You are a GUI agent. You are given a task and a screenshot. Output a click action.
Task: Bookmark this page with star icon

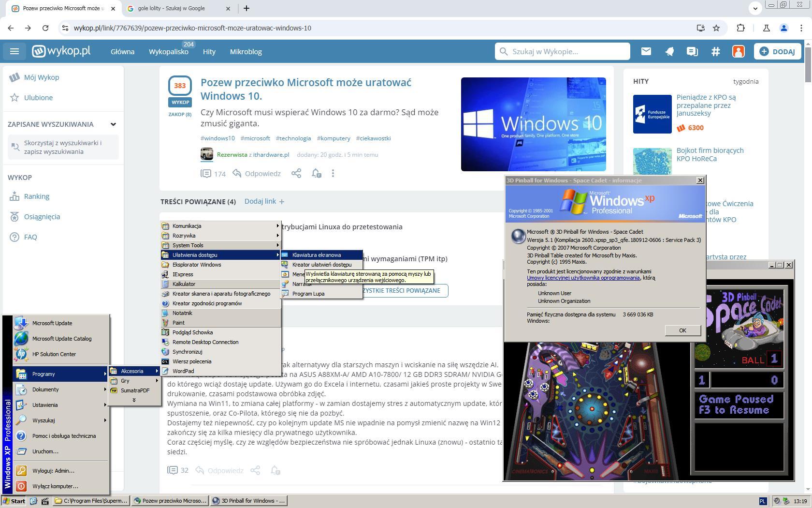click(x=716, y=28)
